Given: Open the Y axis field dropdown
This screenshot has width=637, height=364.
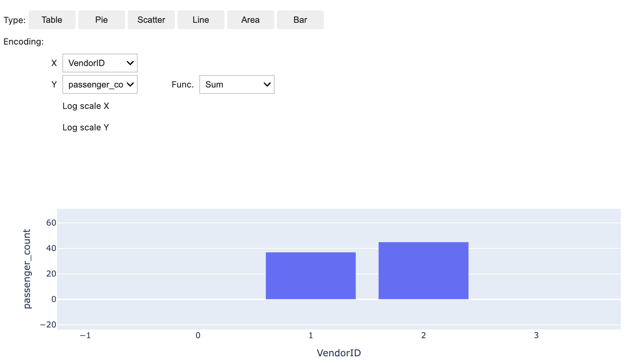Looking at the screenshot, I should (100, 84).
